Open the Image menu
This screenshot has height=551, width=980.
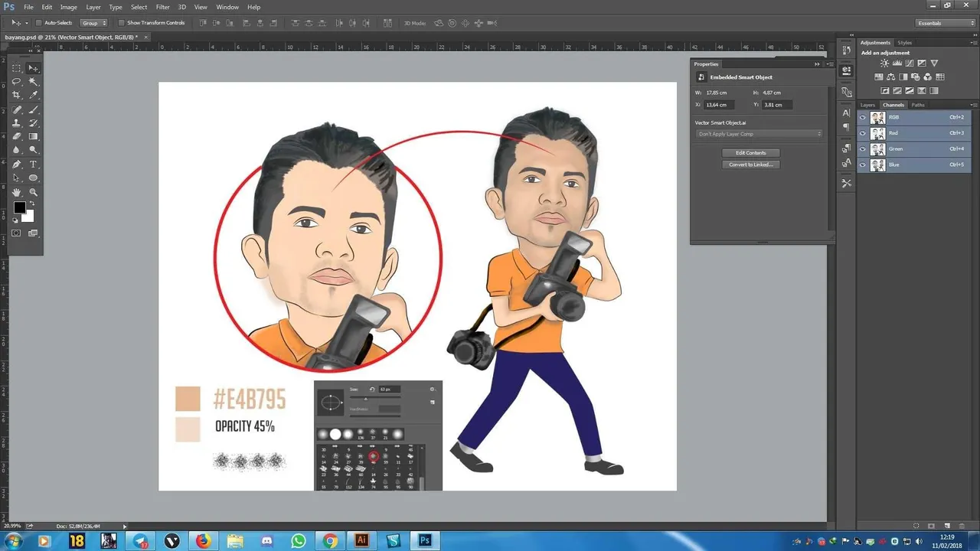click(69, 7)
